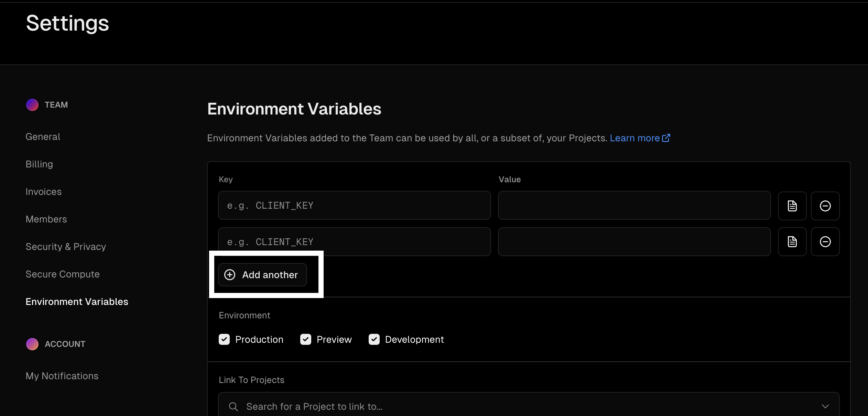Click the second Value input field
This screenshot has height=416, width=868.
pos(634,242)
